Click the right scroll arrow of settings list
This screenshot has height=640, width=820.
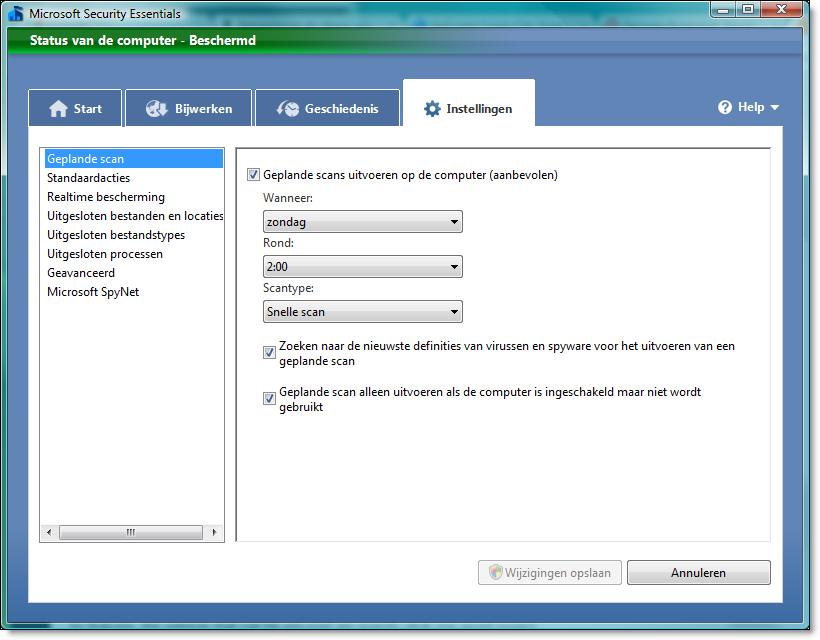(214, 532)
